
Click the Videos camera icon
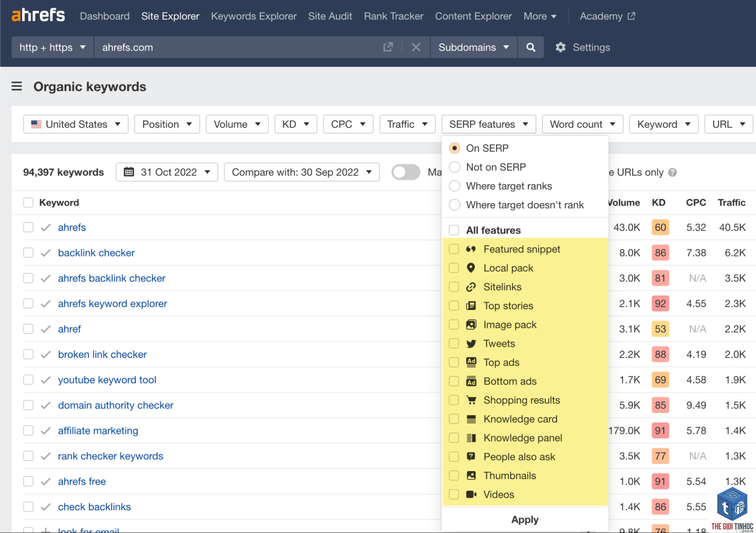click(471, 494)
